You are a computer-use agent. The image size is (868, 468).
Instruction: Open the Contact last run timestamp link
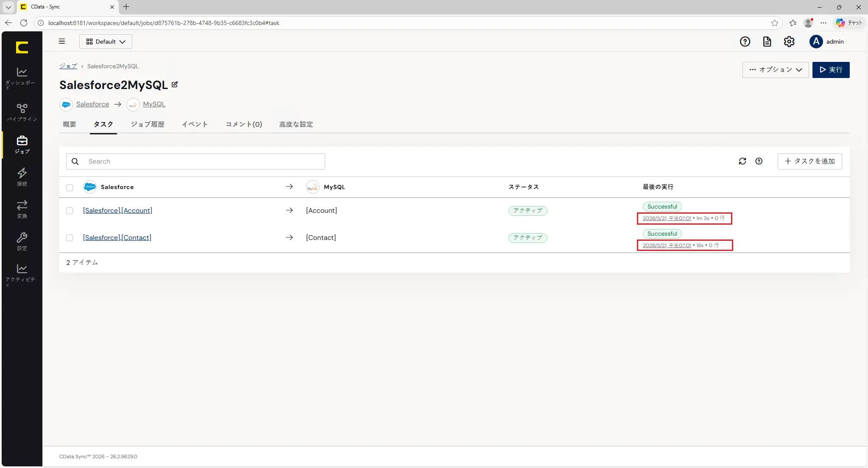667,245
